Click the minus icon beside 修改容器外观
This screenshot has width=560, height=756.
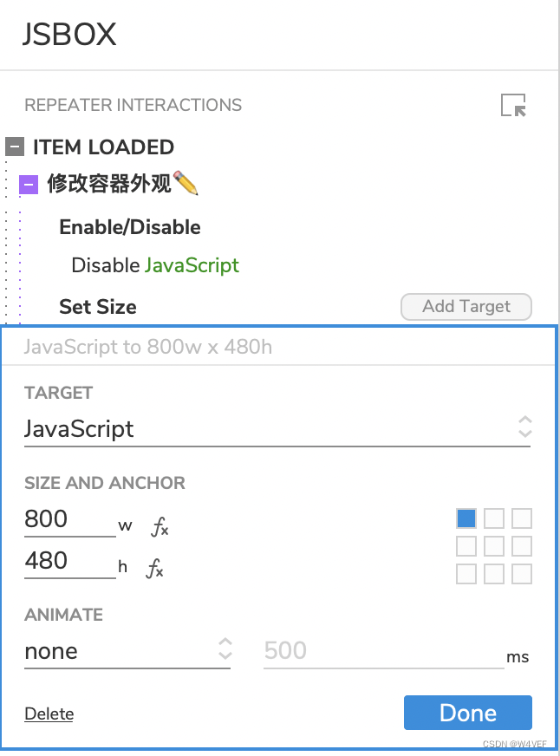(29, 184)
